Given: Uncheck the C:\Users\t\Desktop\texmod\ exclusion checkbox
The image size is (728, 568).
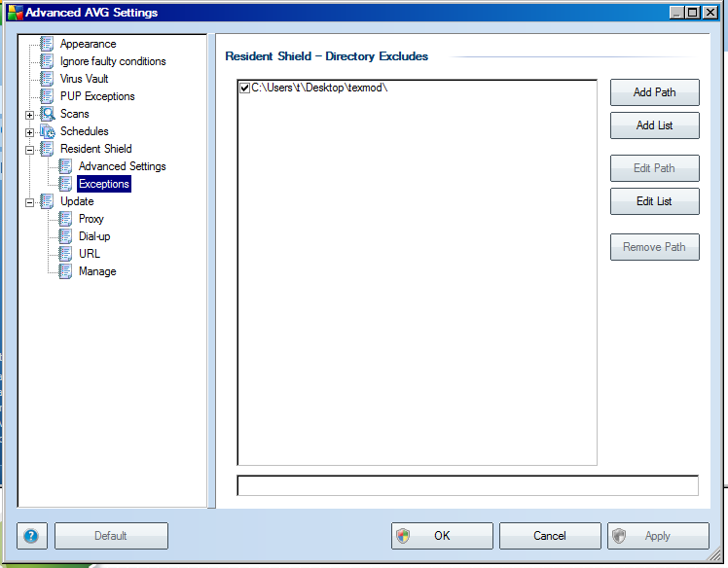Looking at the screenshot, I should 244,88.
